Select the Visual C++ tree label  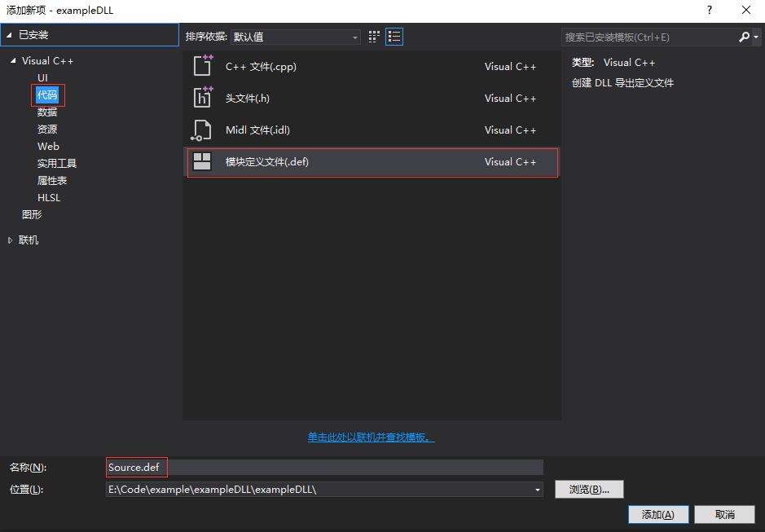[47, 60]
